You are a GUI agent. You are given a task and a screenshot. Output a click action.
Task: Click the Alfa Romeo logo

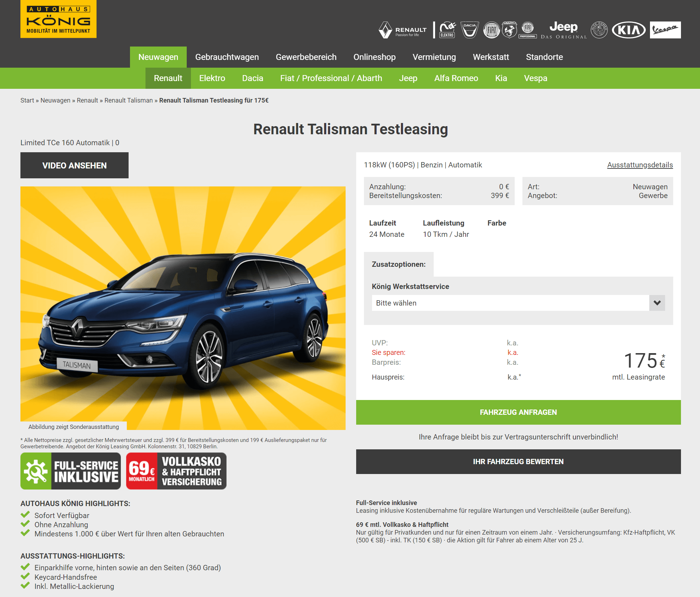599,30
